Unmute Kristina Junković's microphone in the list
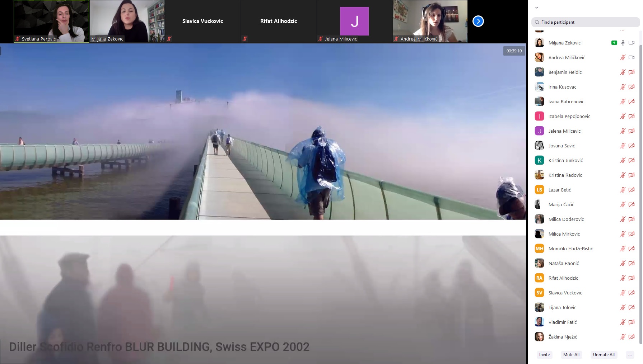643x364 pixels. click(x=623, y=160)
